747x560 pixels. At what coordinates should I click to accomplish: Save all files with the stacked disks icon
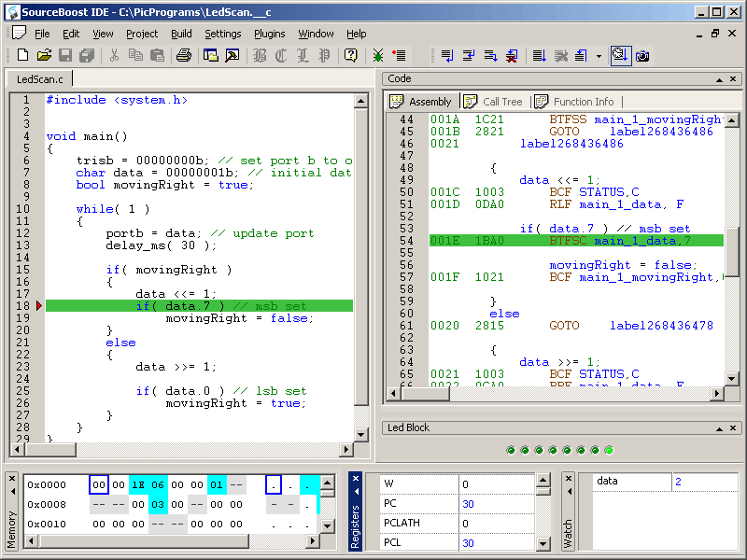coord(87,56)
